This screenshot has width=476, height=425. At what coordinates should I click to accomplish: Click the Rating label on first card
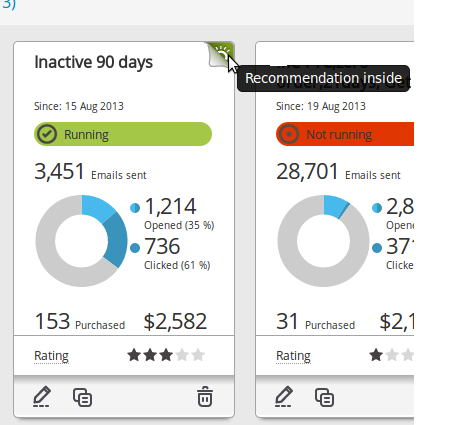[x=51, y=356]
